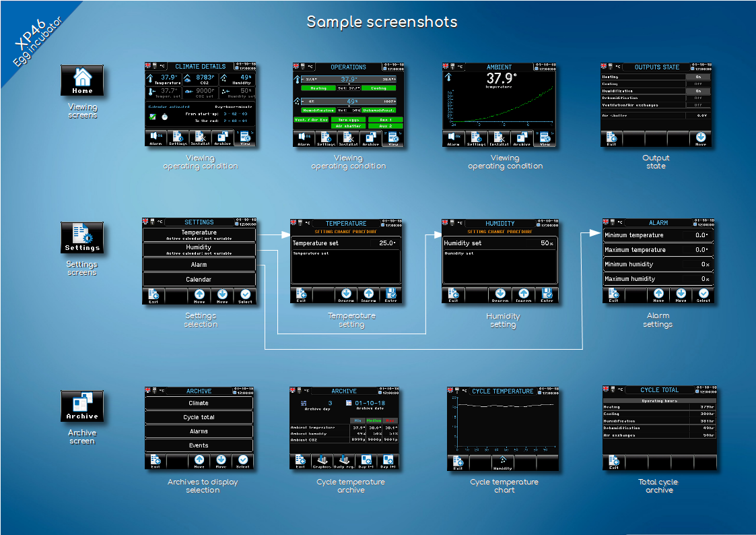Open Settings icon in Climate Details toolbar
The height and width of the screenshot is (535, 756).
click(x=178, y=138)
